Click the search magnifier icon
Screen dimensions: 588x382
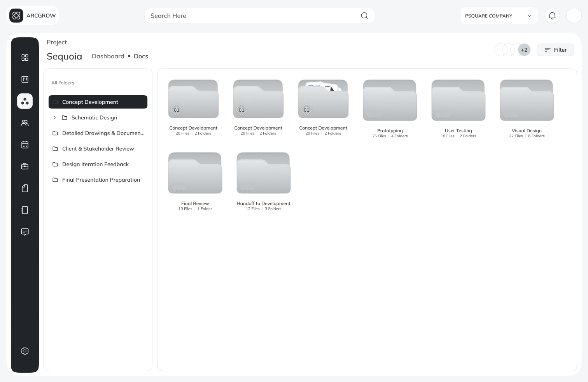pyautogui.click(x=364, y=16)
